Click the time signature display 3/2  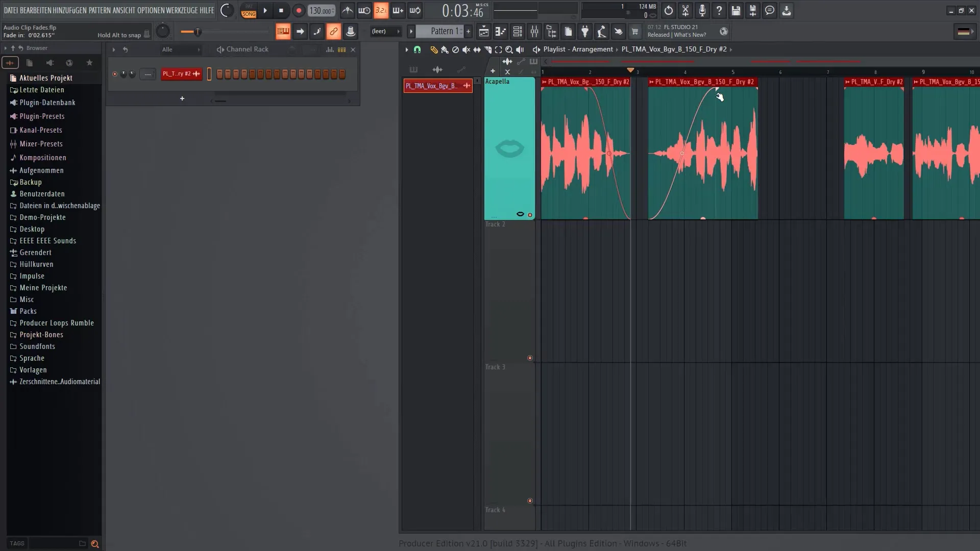380,9
